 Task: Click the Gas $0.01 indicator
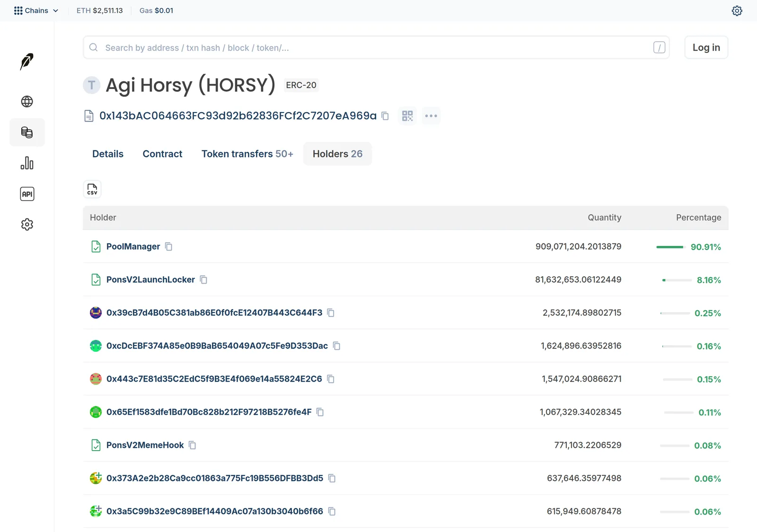[156, 10]
